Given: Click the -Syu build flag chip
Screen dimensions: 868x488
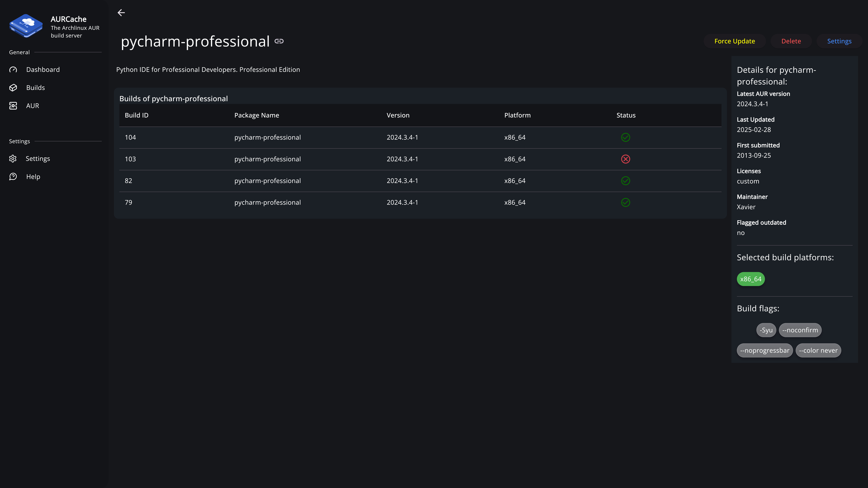Looking at the screenshot, I should [x=766, y=330].
